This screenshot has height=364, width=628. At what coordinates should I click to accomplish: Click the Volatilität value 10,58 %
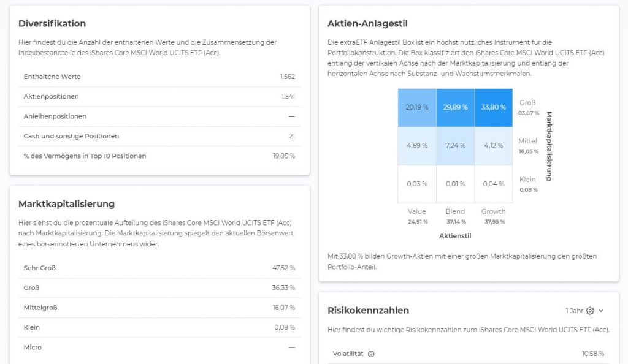click(x=593, y=354)
